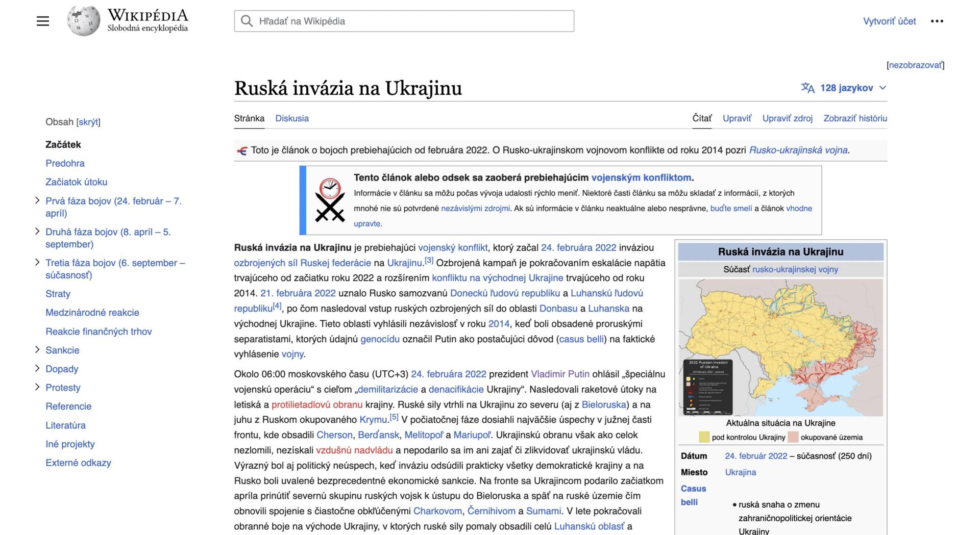The height and width of the screenshot is (535, 980).
Task: Click the Wikipedia globe logo
Action: 83,21
